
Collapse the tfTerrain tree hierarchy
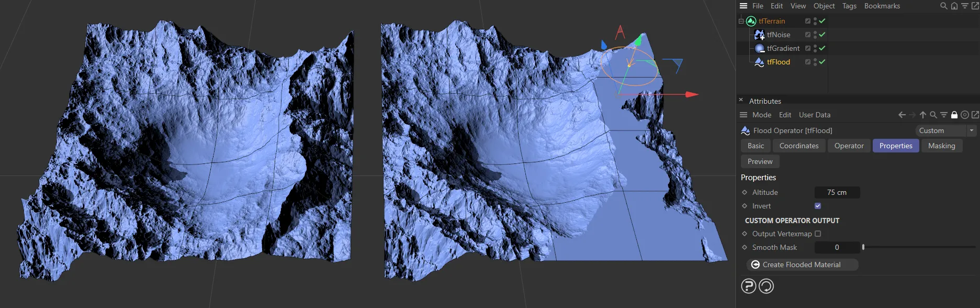[741, 21]
